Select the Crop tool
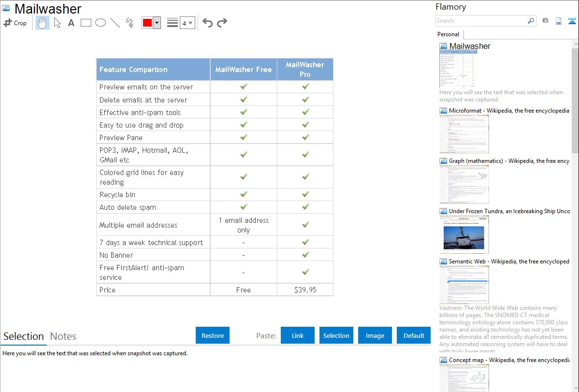This screenshot has height=392, width=579. [x=15, y=23]
